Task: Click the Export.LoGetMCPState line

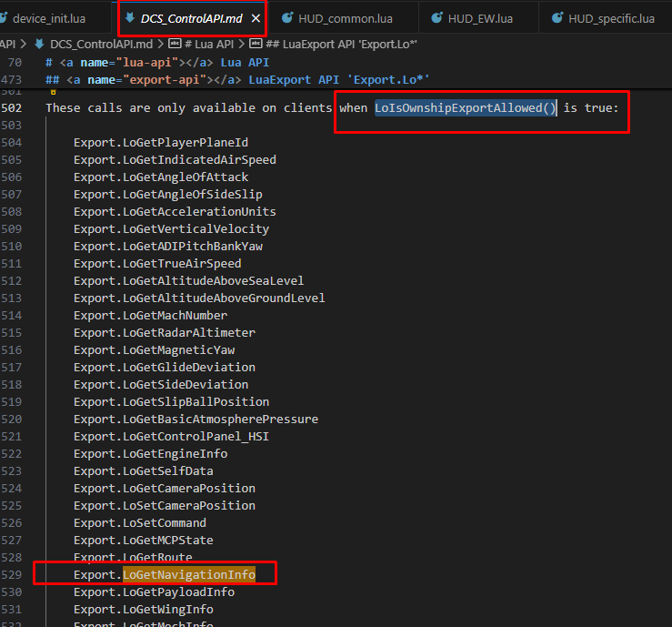Action: coord(144,541)
